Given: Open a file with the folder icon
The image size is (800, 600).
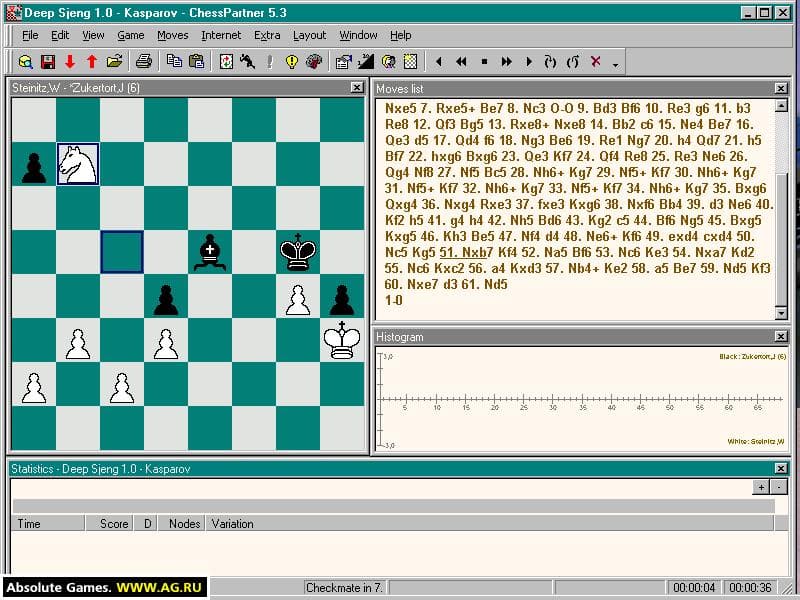Looking at the screenshot, I should 114,62.
